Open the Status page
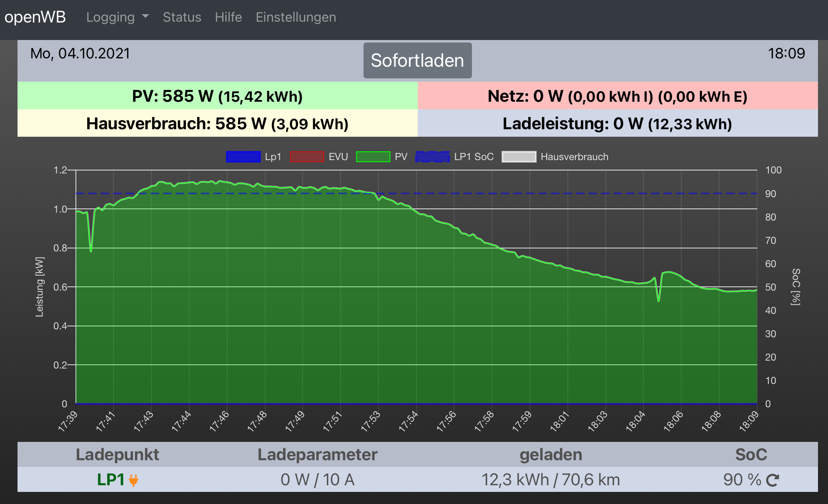The image size is (828, 504). pos(182,17)
